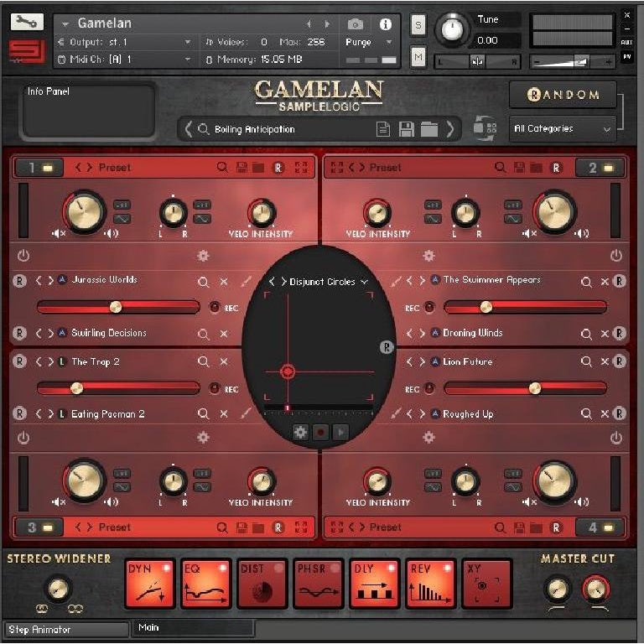The width and height of the screenshot is (644, 644).
Task: Click the new document icon beside Boiling Anticipation
Action: point(382,129)
